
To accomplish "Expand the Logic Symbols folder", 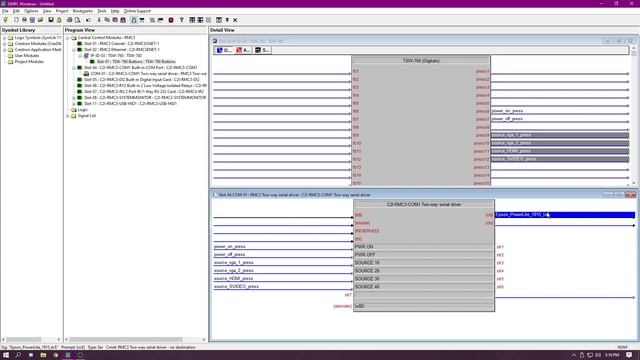I will [4, 38].
